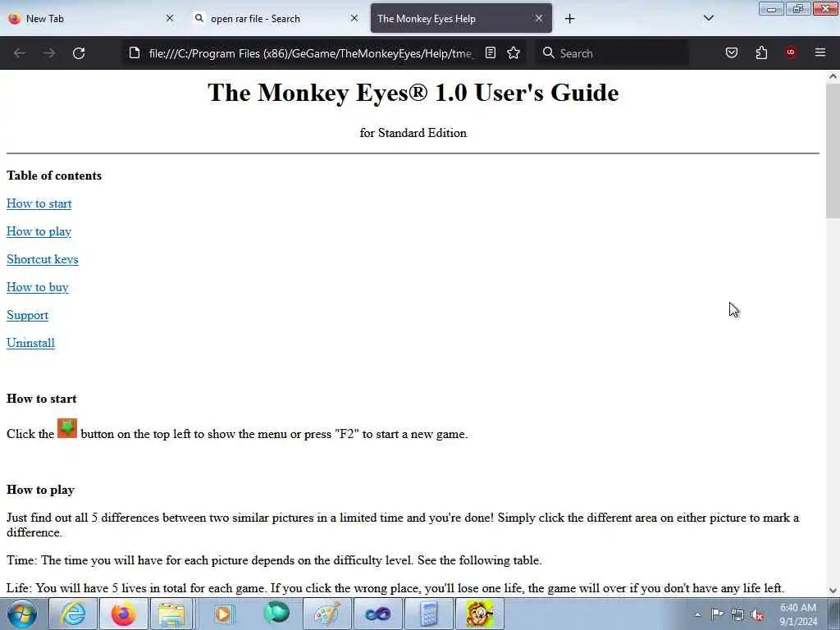The image size is (840, 630).
Task: Click the 'for Standard Edition' subtitle
Action: pos(413,133)
